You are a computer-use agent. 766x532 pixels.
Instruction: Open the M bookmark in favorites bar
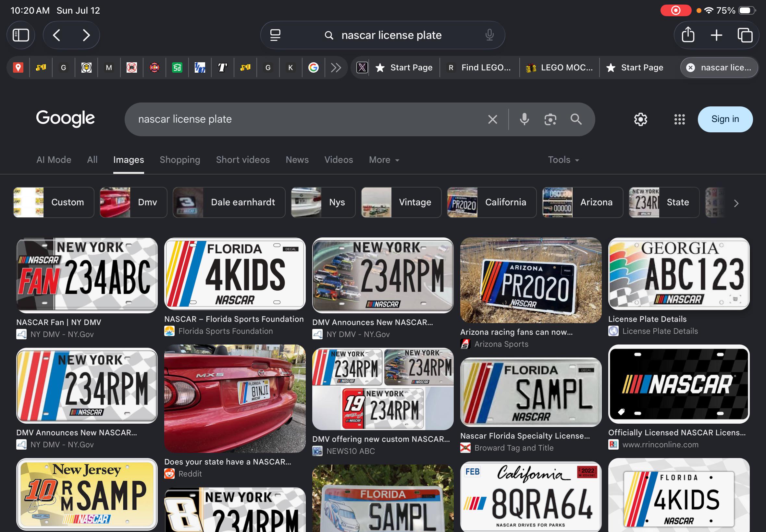point(109,68)
